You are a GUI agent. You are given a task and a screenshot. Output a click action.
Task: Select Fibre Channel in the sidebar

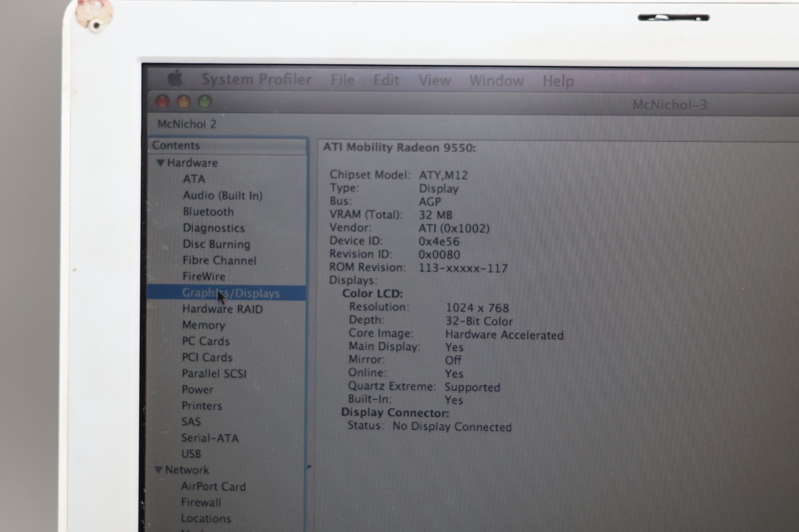click(x=219, y=261)
